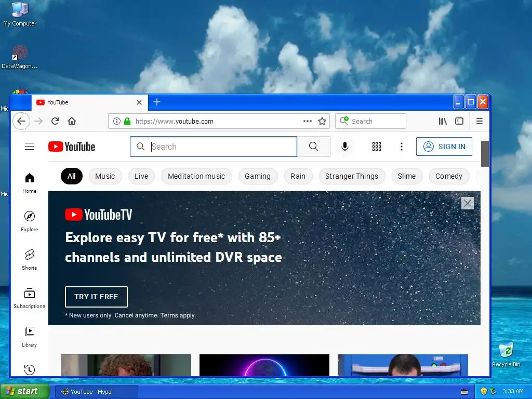This screenshot has width=532, height=399.
Task: Open Home in the YouTube sidebar
Action: coord(30,183)
